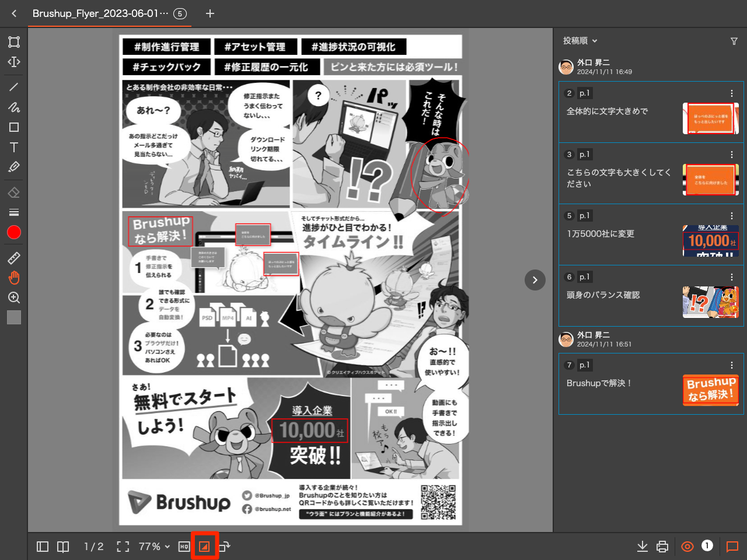Open the 10,000 thumbnail of comment 5
This screenshot has height=560, width=747.
tap(711, 241)
